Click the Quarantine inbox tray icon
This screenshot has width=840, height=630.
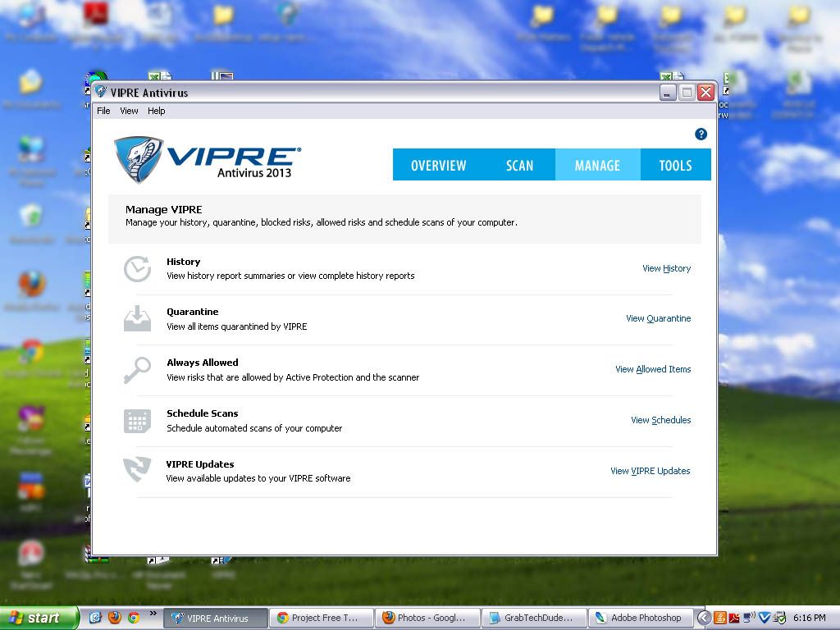click(x=137, y=319)
